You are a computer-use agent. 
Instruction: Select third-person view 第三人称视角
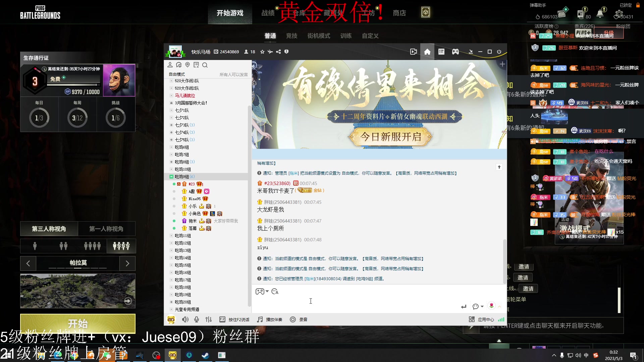point(49,229)
